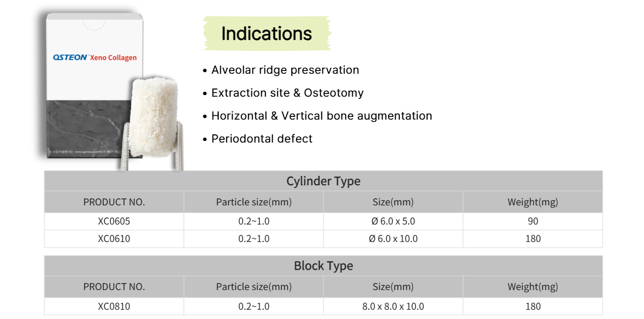Click the Alveolar ridge preservation bullet
644x319 pixels.
point(285,70)
